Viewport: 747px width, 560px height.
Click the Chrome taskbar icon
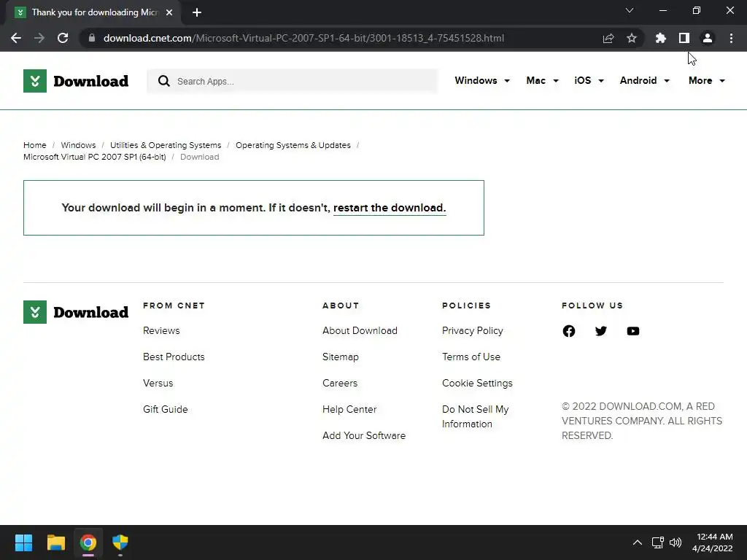coord(88,542)
